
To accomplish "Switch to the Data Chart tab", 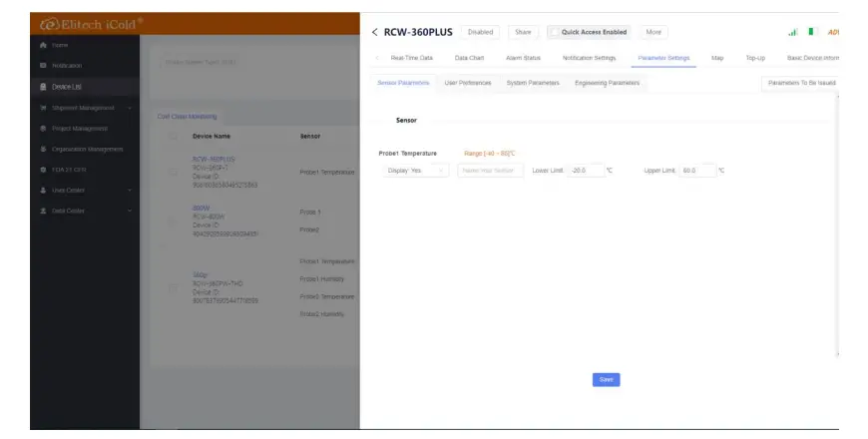I will pos(469,58).
